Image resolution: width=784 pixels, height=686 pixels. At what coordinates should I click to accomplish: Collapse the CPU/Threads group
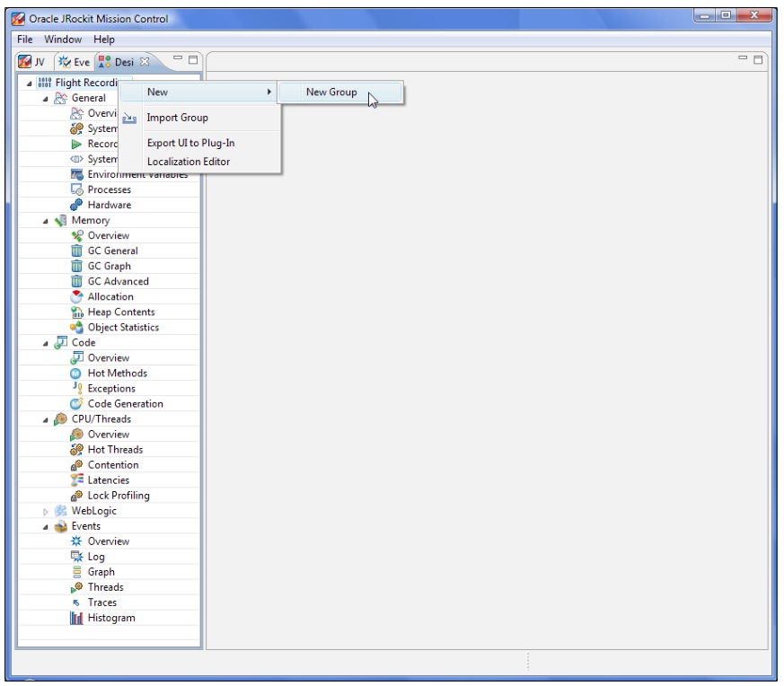click(46, 419)
